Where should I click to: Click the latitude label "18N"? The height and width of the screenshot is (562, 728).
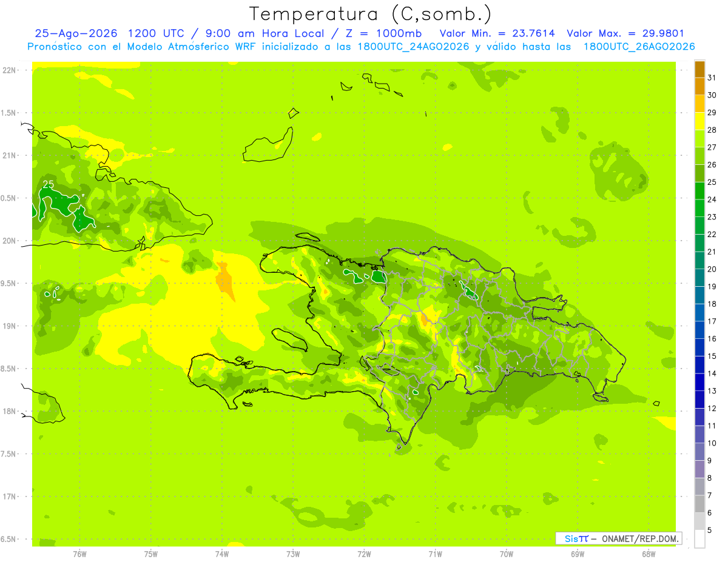pyautogui.click(x=10, y=412)
